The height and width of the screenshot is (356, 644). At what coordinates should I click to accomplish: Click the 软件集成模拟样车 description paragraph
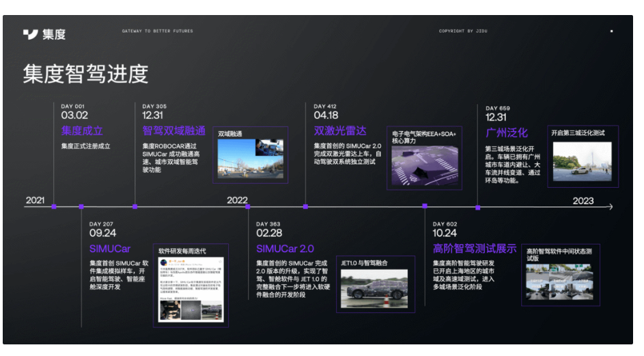[x=119, y=275]
